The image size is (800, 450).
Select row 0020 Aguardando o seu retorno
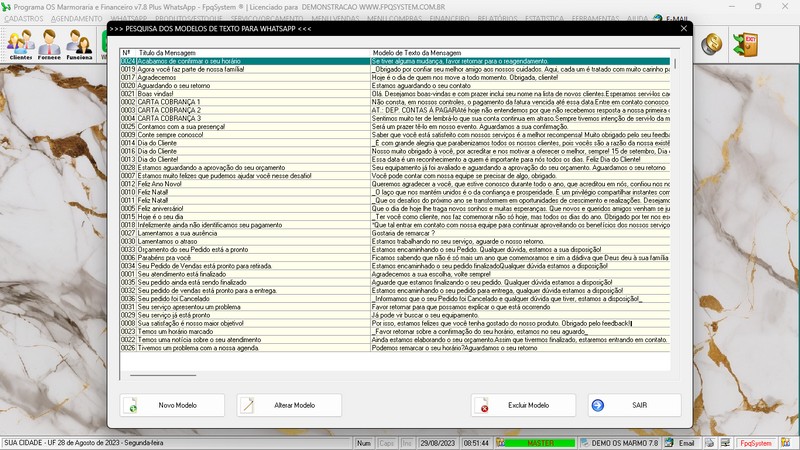point(395,86)
